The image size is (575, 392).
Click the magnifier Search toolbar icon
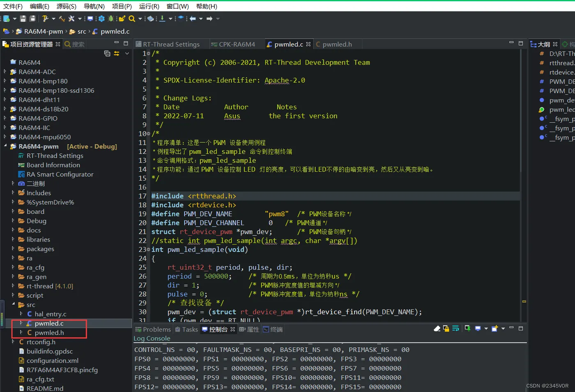(132, 18)
